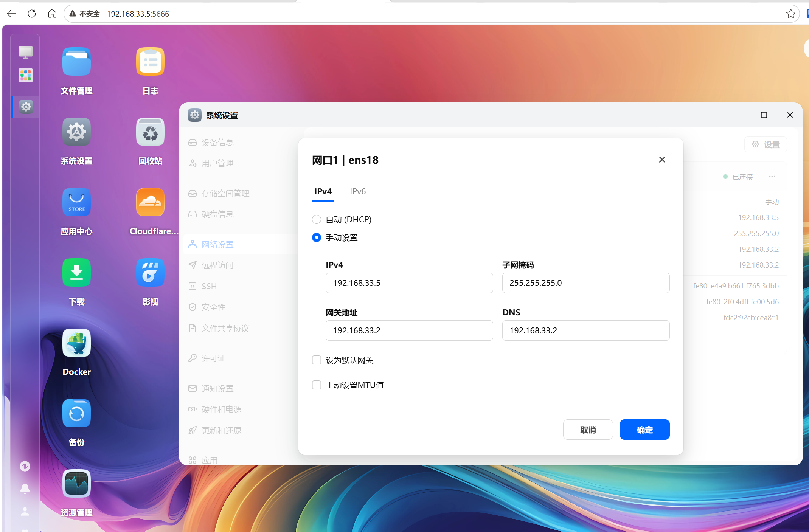Launch the 资源管理 monitor icon
This screenshot has width=809, height=532.
(x=76, y=484)
